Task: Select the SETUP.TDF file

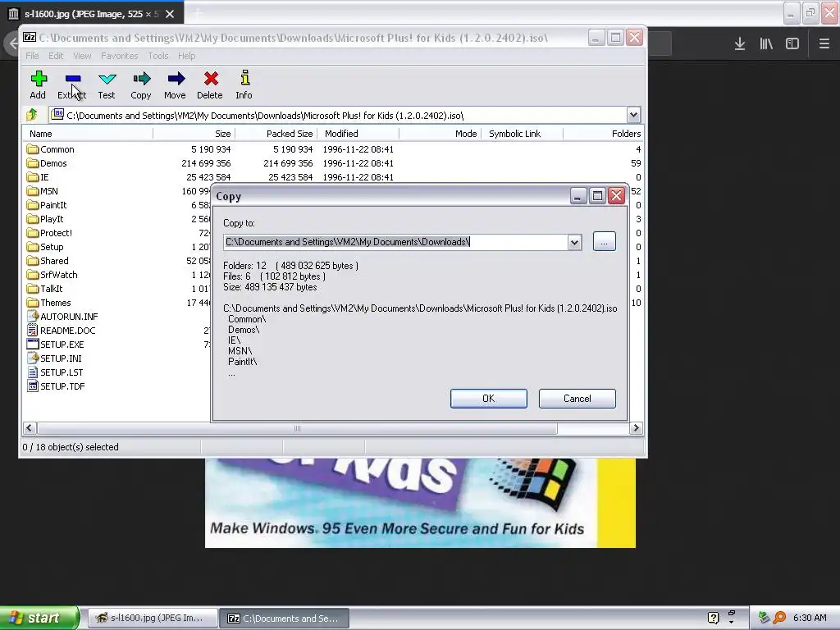Action: click(x=56, y=386)
